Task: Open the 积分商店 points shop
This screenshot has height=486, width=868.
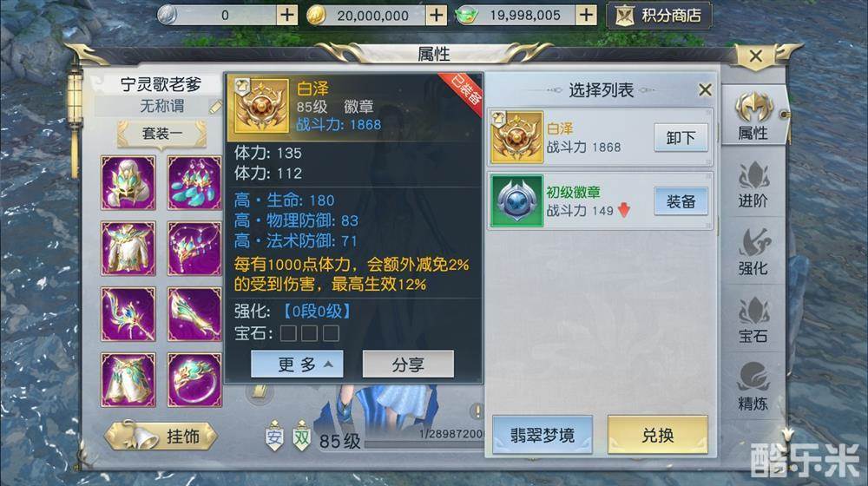Action: coord(659,15)
